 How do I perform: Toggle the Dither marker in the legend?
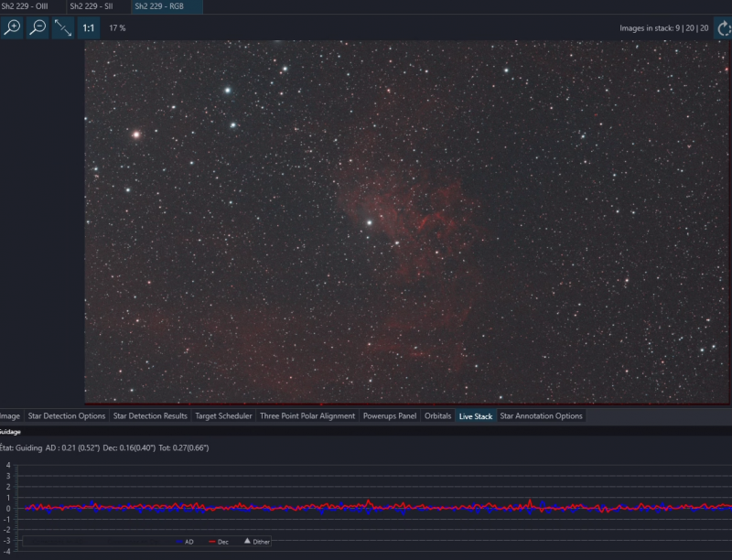pyautogui.click(x=257, y=542)
